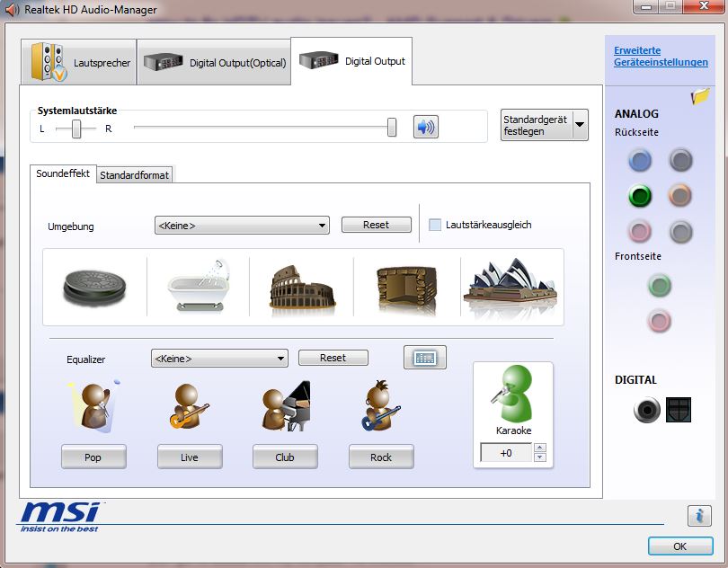Select the manhole cover environment icon
This screenshot has height=568, width=728.
(94, 288)
